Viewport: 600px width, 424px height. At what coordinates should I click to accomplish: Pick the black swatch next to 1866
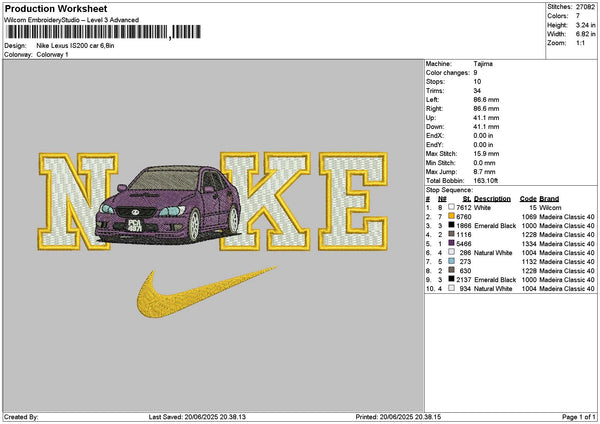pos(452,225)
